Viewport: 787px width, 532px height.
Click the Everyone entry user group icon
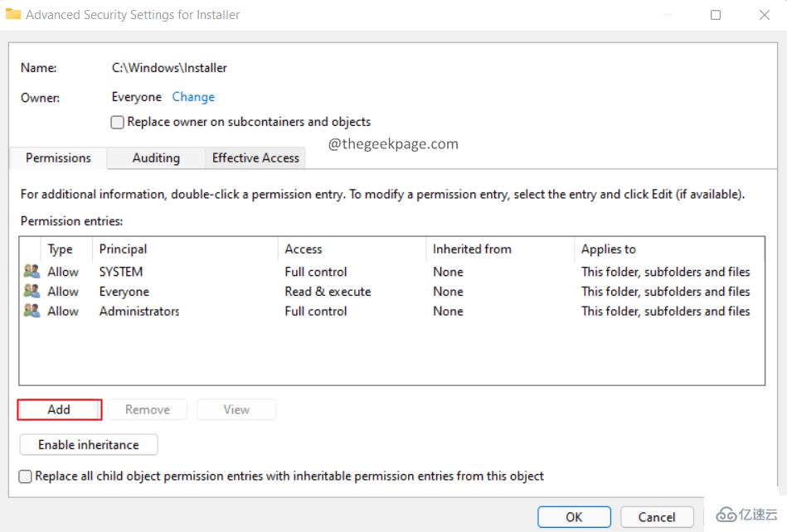click(32, 292)
